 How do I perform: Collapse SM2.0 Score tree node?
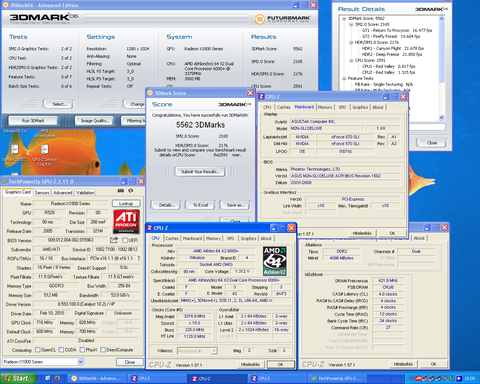[351, 24]
